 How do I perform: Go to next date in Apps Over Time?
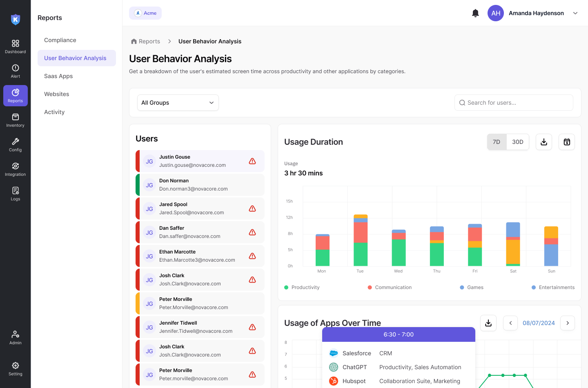coord(567,323)
